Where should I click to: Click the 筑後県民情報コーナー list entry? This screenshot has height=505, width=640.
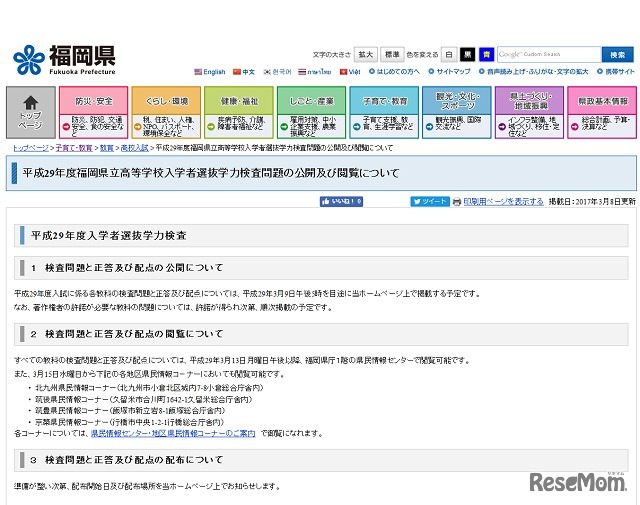[x=143, y=399]
